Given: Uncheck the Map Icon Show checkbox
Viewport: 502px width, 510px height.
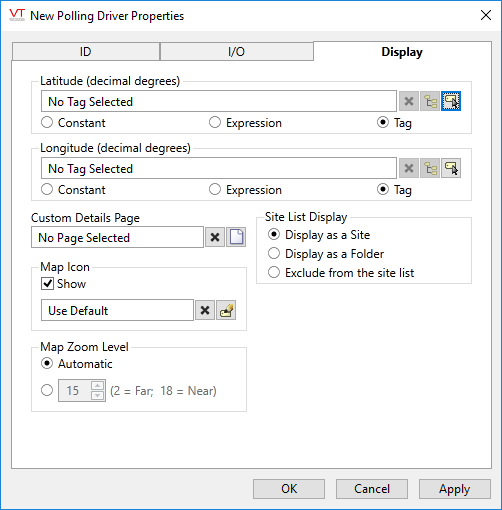Looking at the screenshot, I should (47, 284).
